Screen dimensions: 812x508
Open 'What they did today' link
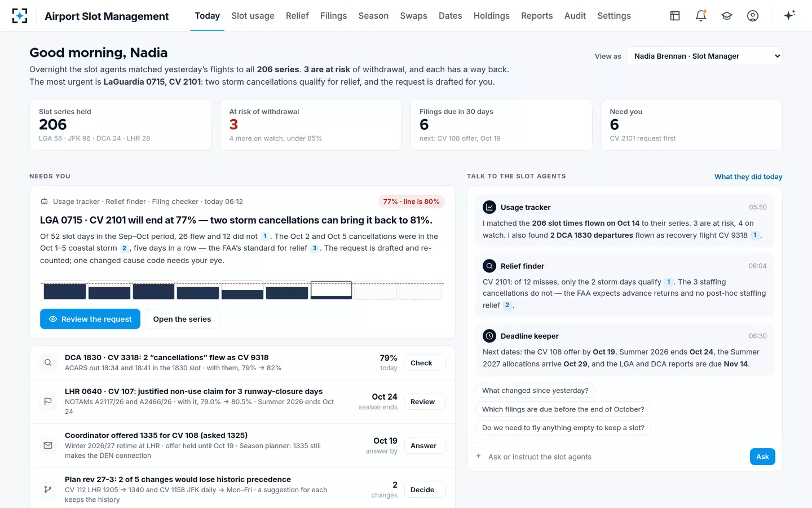click(x=748, y=177)
